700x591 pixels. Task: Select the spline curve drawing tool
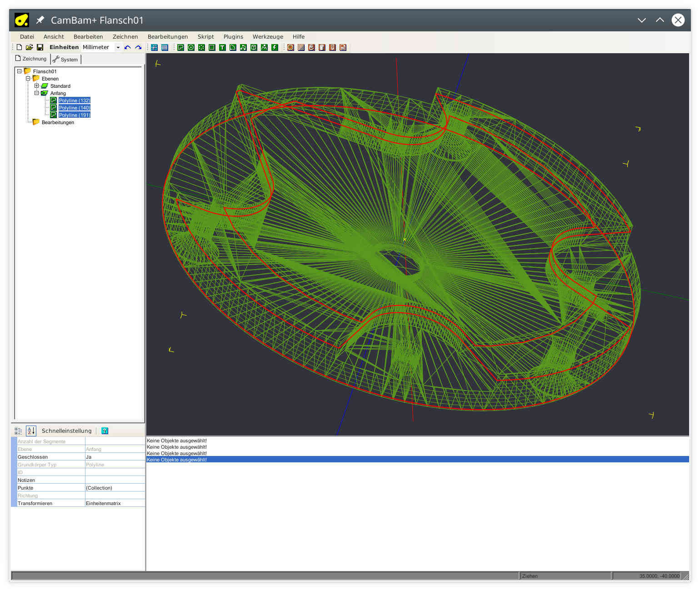244,47
